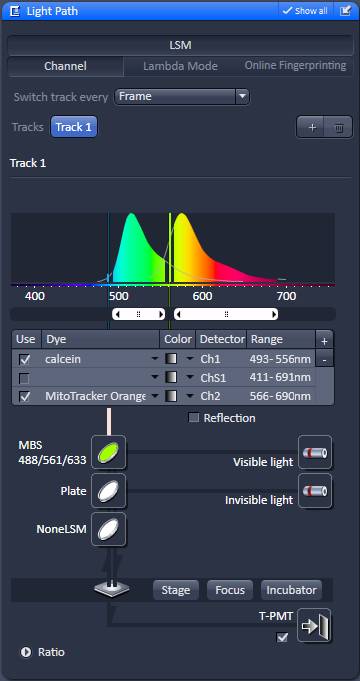
Task: Add a new track with plus button
Action: [312, 128]
